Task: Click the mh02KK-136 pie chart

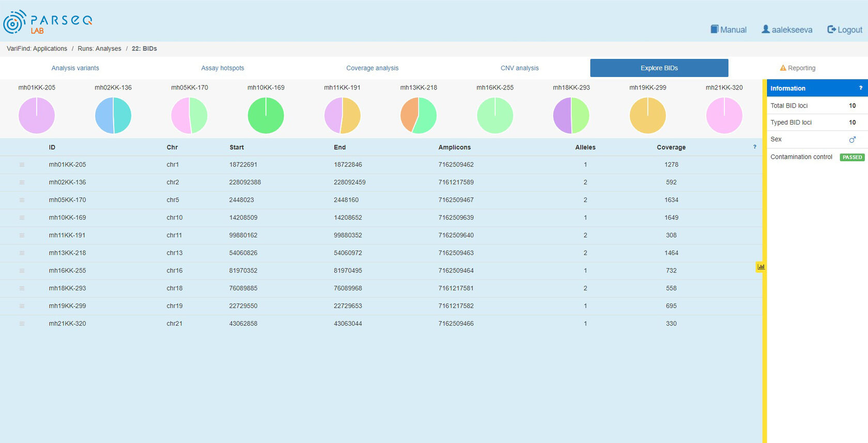Action: tap(113, 115)
